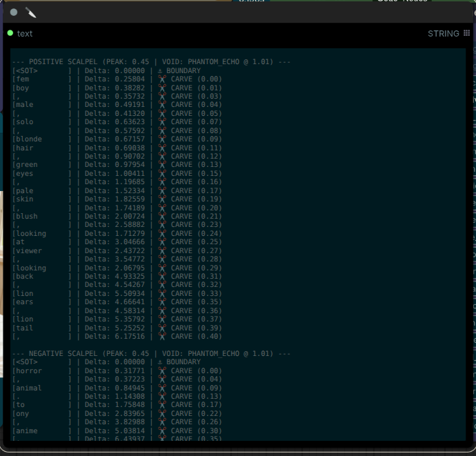Click the [viewer token row

[x=117, y=251]
